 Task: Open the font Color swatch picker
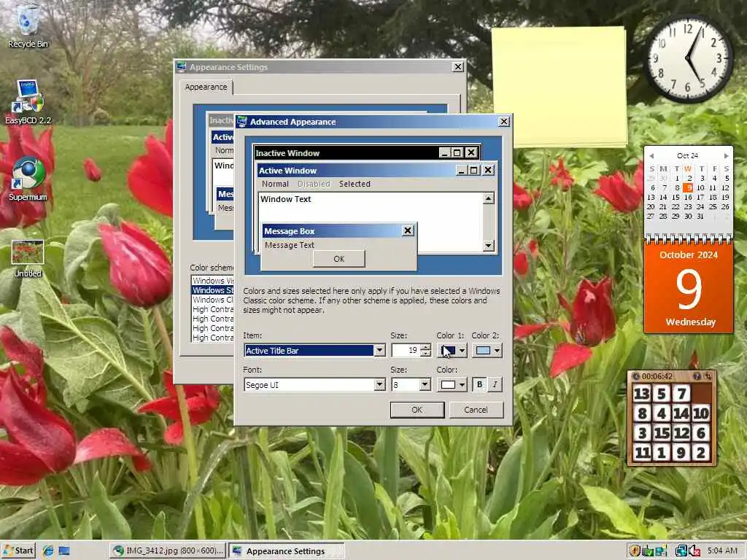[x=452, y=385]
